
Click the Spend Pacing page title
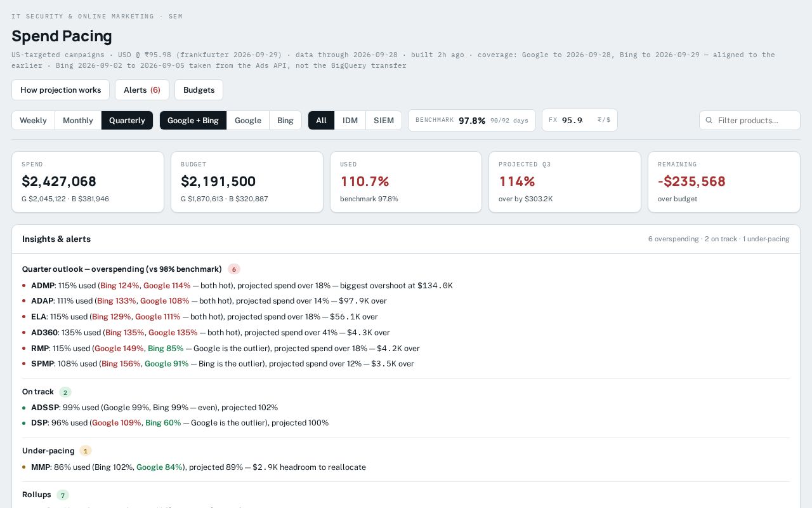pos(62,36)
